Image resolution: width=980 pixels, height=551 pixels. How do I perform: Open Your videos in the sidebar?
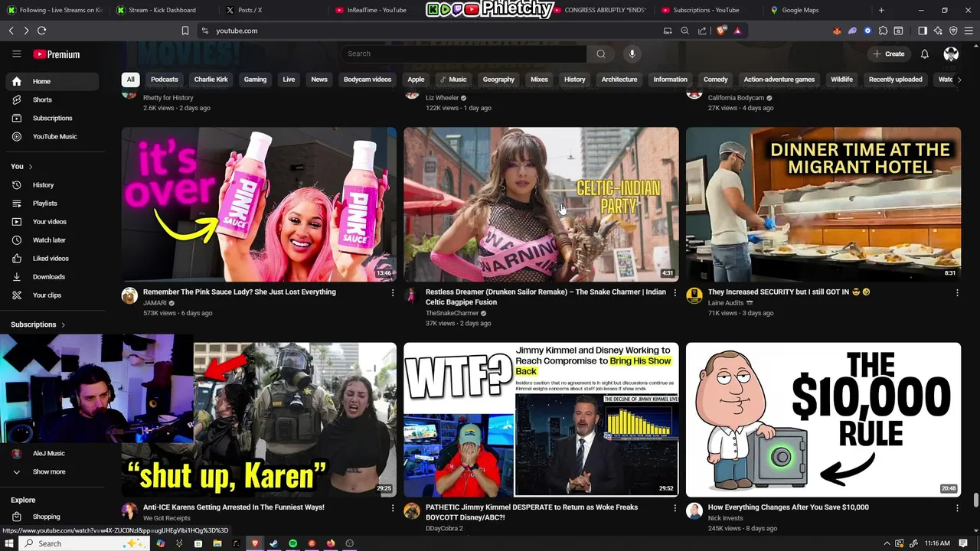click(52, 222)
